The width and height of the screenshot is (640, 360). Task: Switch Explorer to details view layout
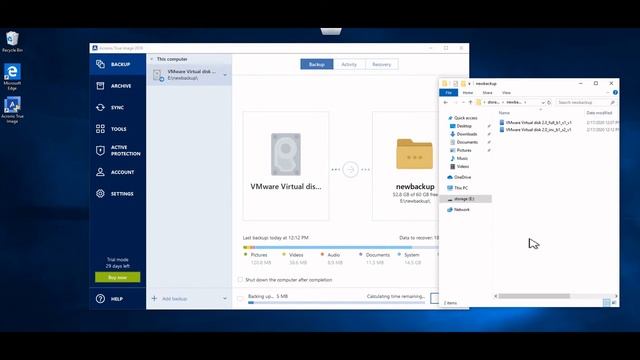(x=607, y=302)
